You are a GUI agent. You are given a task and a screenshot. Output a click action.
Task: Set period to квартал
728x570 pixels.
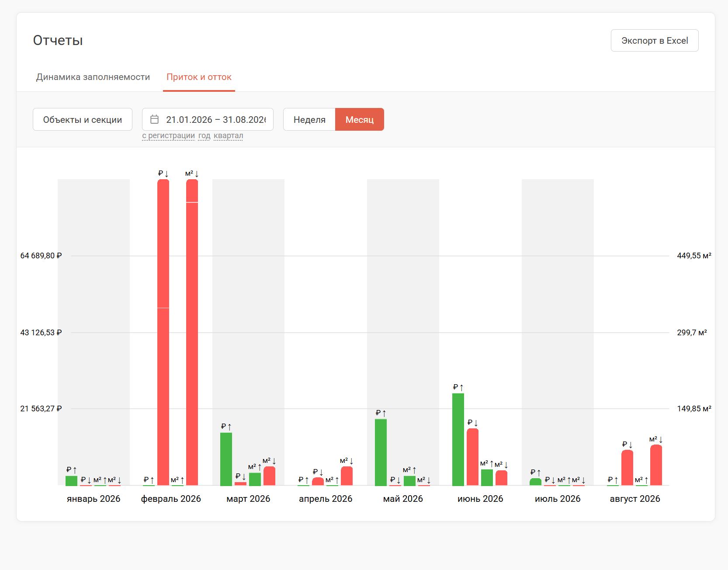pos(228,136)
